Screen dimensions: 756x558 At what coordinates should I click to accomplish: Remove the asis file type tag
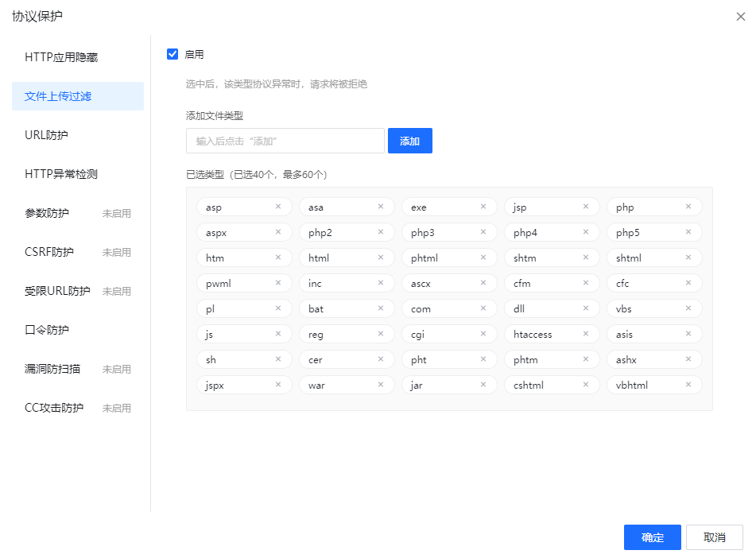click(688, 334)
